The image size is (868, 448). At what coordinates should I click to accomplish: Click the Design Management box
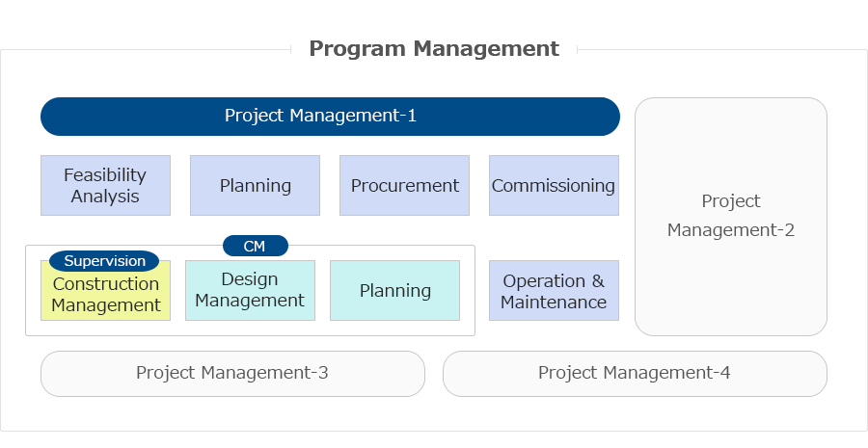coord(250,290)
